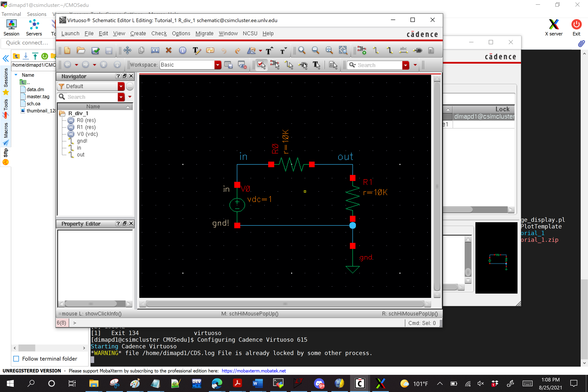Toggle the wire selection filter button
Viewport: 588px width, 392px height.
pyautogui.click(x=289, y=65)
